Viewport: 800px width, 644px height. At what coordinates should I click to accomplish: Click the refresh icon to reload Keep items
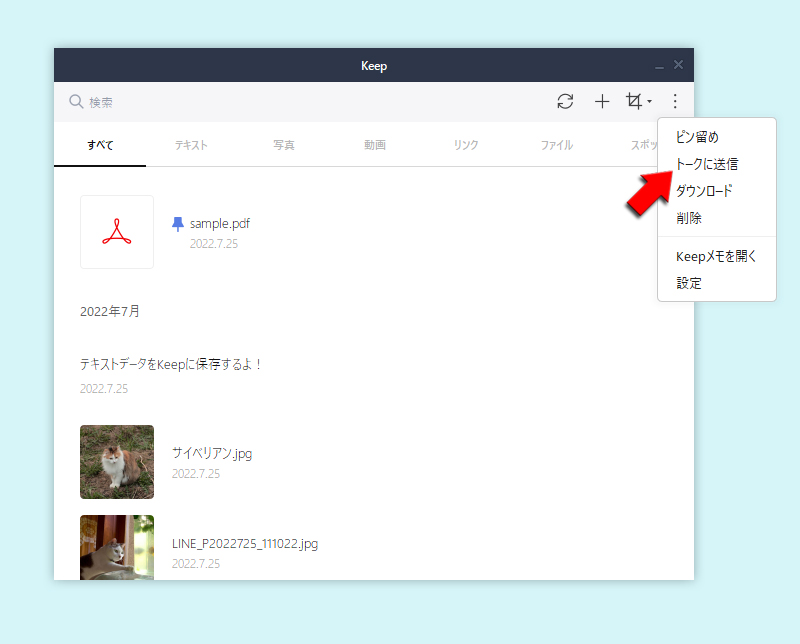(565, 101)
